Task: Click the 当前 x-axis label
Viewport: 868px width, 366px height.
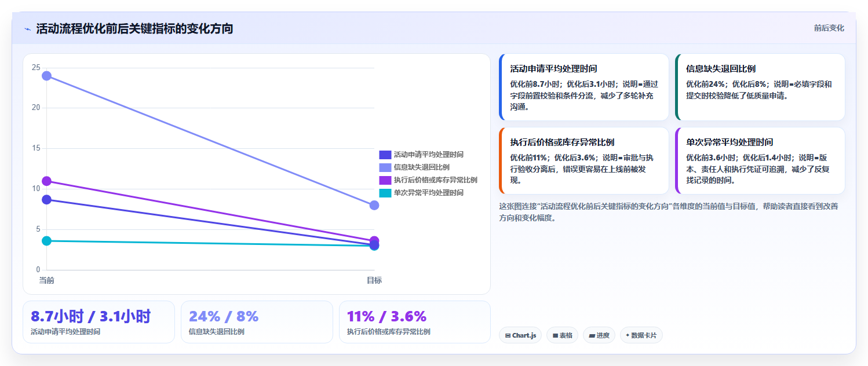Action: (47, 280)
